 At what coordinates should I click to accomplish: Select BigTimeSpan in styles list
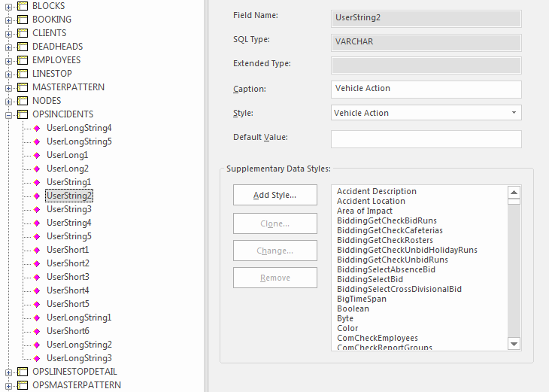click(362, 299)
